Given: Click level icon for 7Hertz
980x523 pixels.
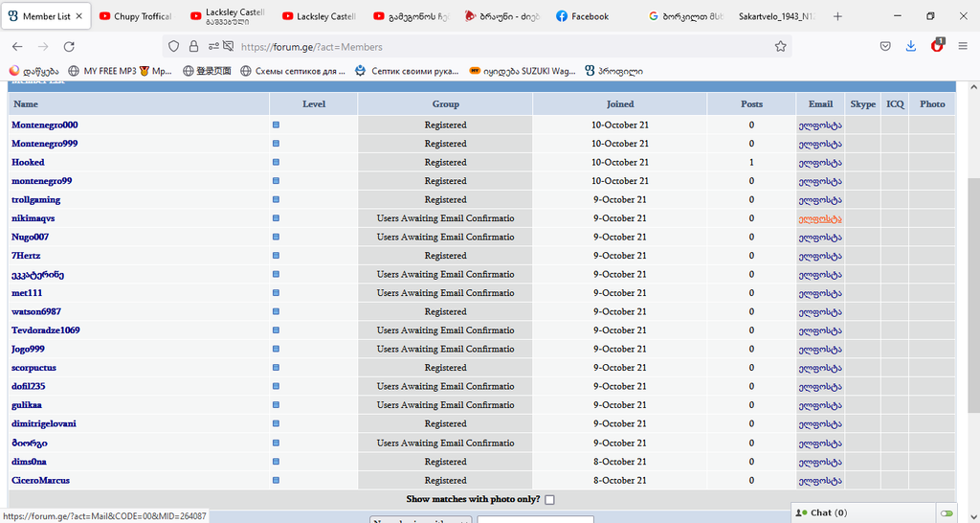Looking at the screenshot, I should [x=276, y=256].
